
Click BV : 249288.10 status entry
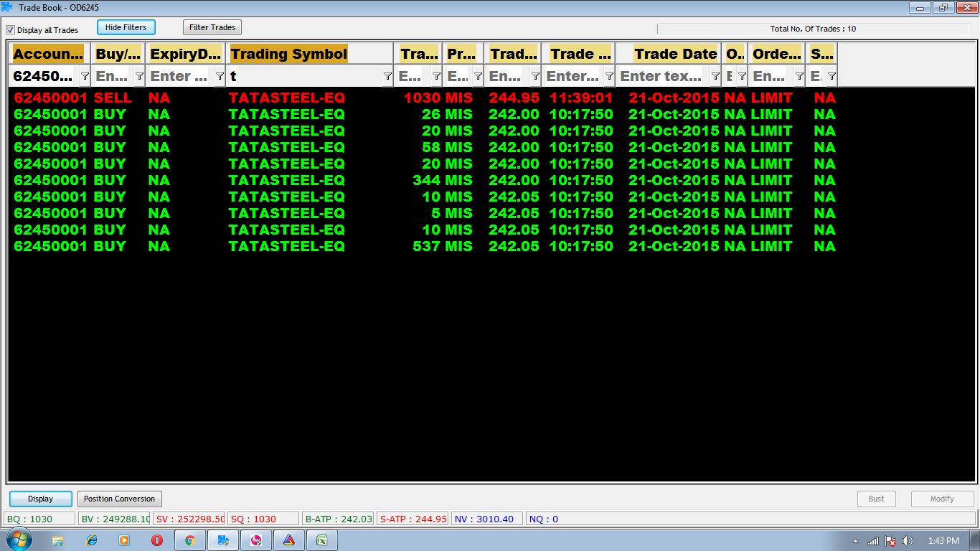coord(115,519)
